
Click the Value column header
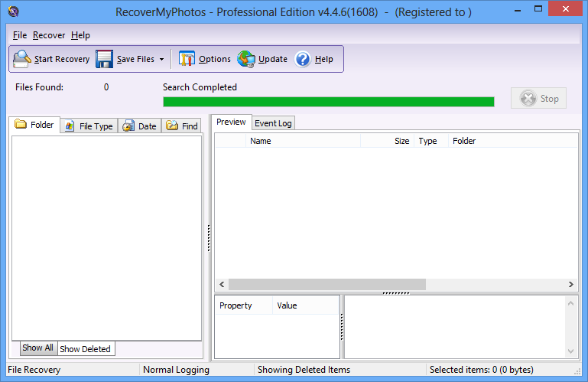tap(305, 305)
